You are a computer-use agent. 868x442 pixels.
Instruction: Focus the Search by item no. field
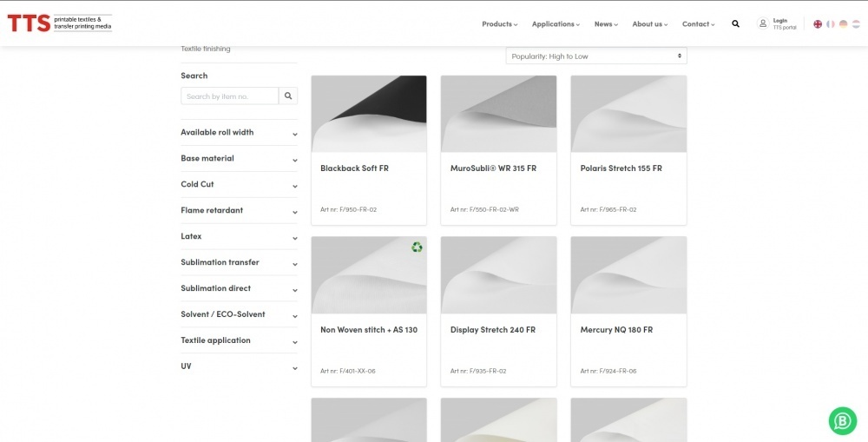[x=230, y=96]
